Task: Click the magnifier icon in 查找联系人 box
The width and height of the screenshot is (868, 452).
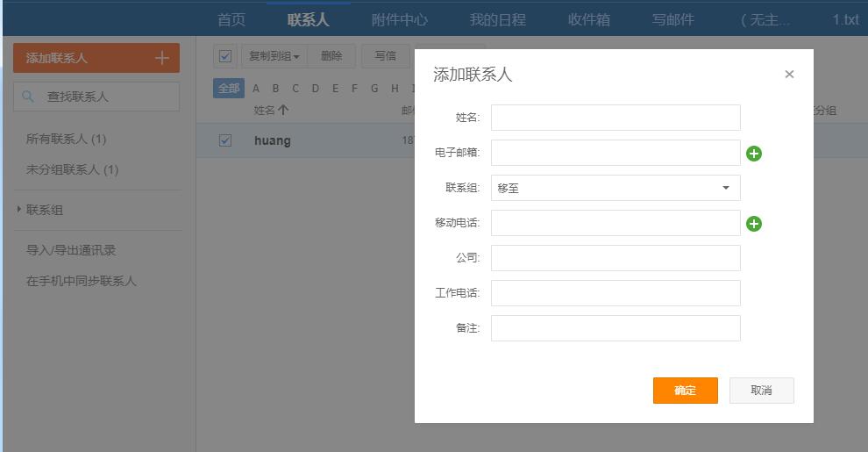Action: point(28,97)
